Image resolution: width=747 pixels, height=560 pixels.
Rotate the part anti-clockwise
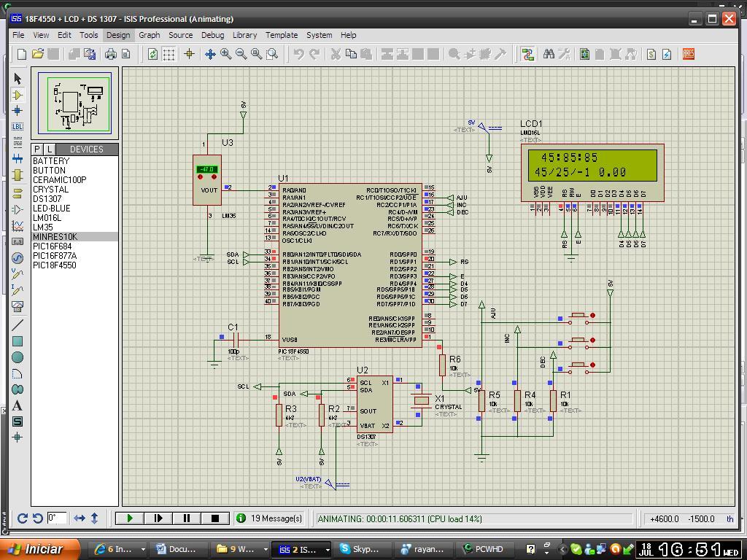pyautogui.click(x=38, y=518)
